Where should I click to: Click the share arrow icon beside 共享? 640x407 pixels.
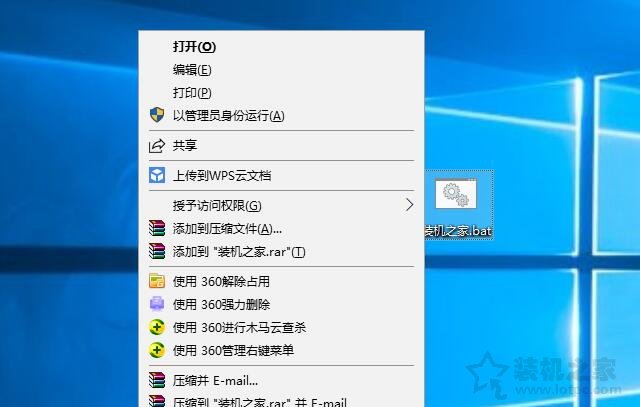[x=157, y=145]
